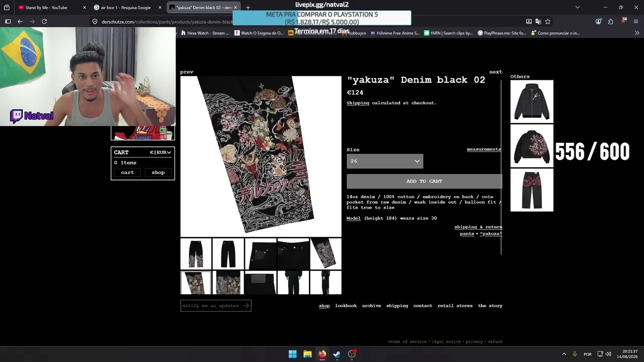Select the last top-row thumbnail with angled embroidered leg
This screenshot has width=644, height=362.
pos(326,253)
